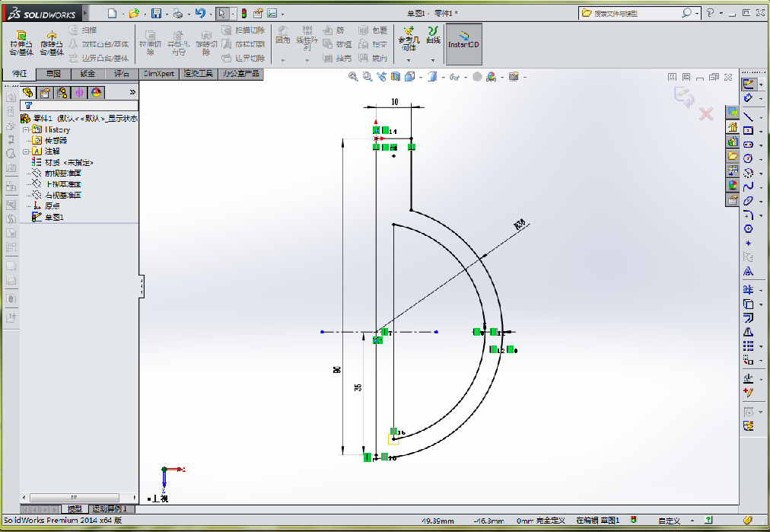
Task: Expand the SOLIDWORKS menu arrow
Action: coord(85,14)
